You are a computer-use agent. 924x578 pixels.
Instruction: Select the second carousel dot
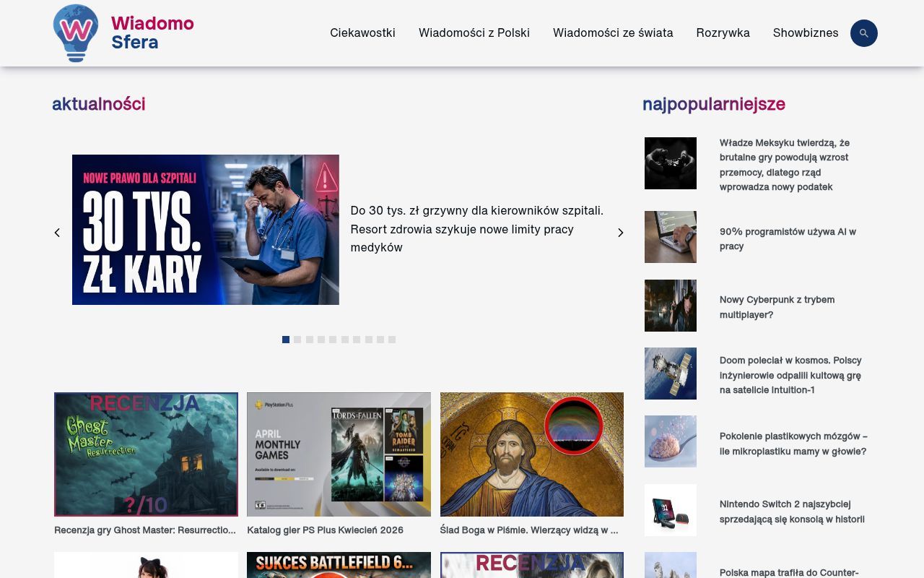(x=297, y=340)
